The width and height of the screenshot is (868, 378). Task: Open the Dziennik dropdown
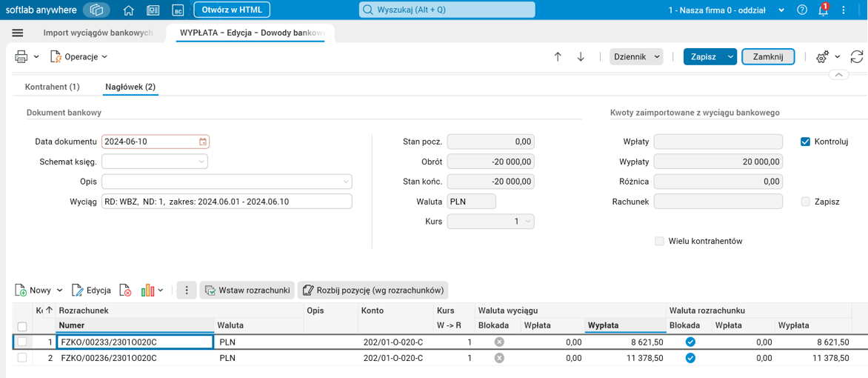636,56
